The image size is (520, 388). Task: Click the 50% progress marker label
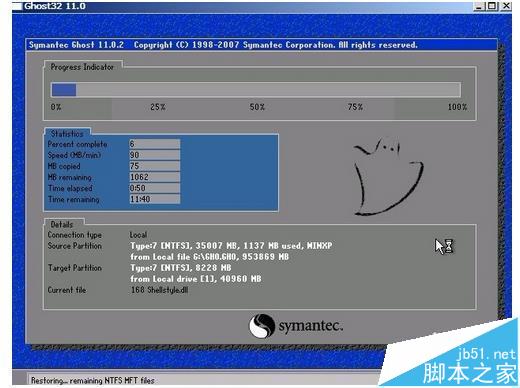257,107
